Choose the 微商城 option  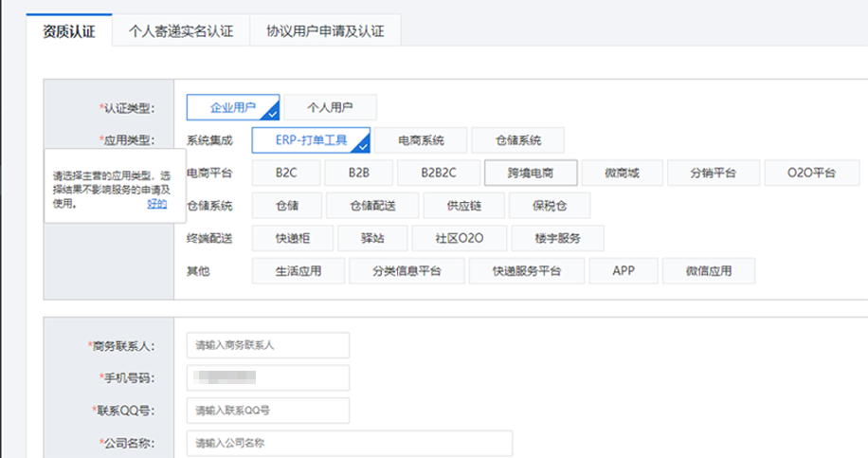[622, 173]
